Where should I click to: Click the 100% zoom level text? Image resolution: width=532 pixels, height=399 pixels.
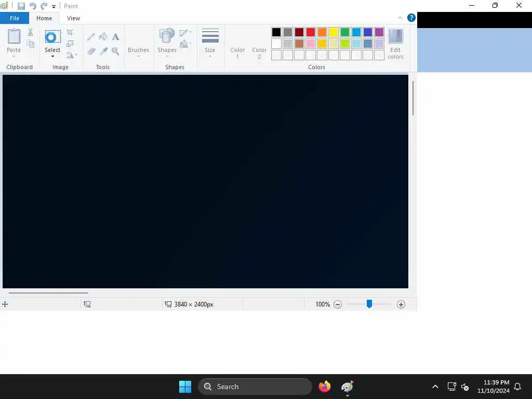tap(323, 304)
